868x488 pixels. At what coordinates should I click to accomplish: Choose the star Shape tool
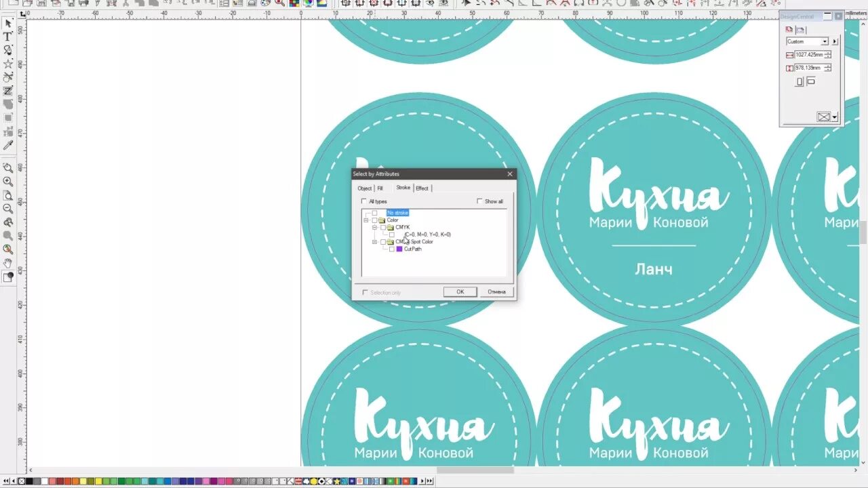pos(8,64)
